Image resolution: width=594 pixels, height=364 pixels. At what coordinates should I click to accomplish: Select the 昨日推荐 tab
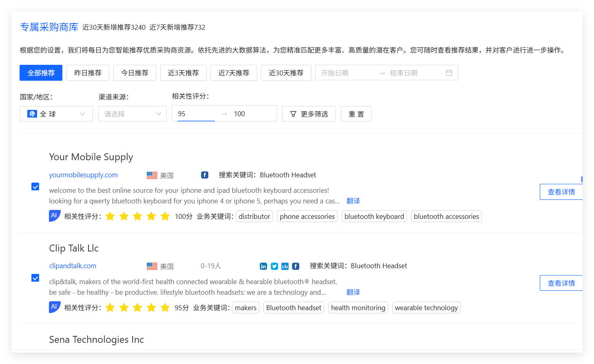pos(88,73)
